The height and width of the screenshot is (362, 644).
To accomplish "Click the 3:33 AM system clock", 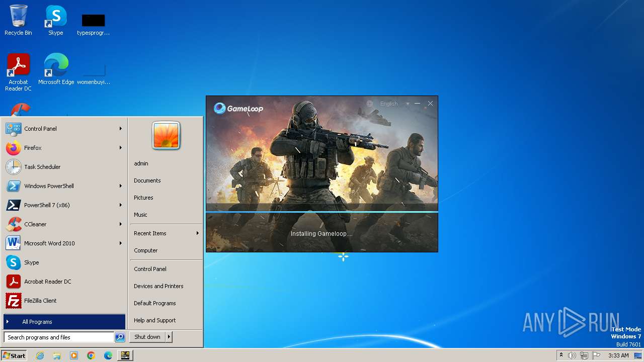I will click(x=618, y=355).
